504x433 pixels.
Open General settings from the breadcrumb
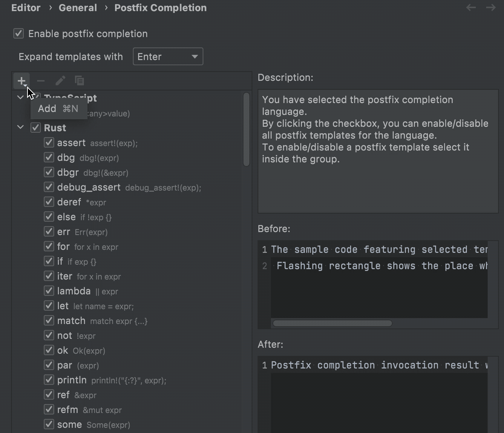tap(78, 7)
